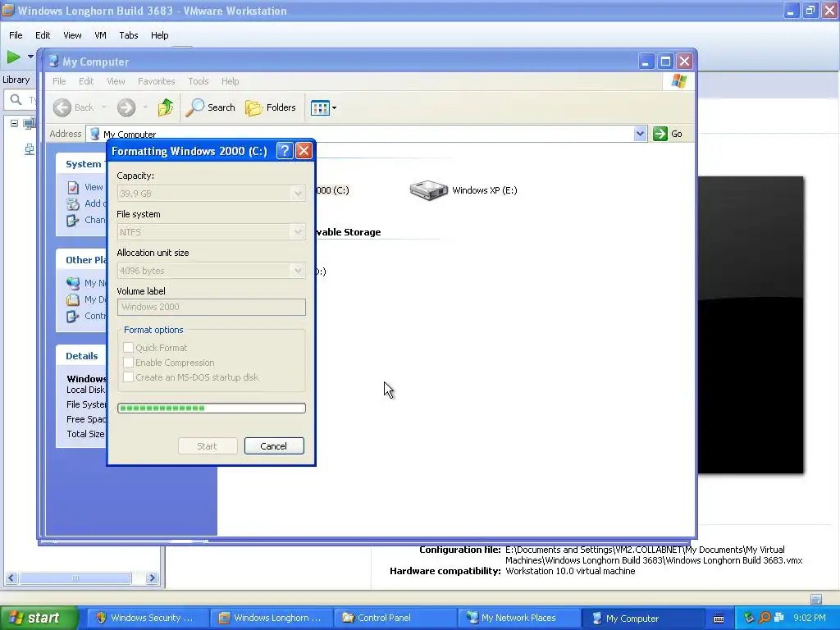Click the network computers icon in system tray

coord(779,618)
